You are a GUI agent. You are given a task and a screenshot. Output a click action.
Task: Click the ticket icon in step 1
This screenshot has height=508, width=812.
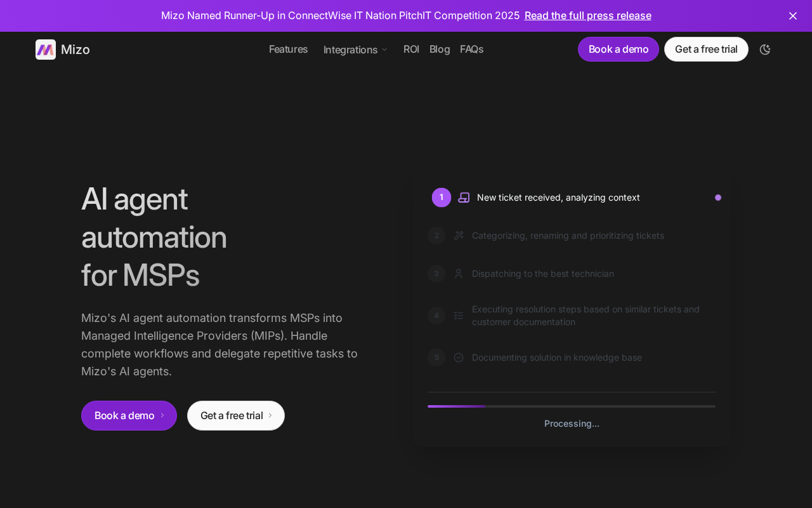(464, 197)
